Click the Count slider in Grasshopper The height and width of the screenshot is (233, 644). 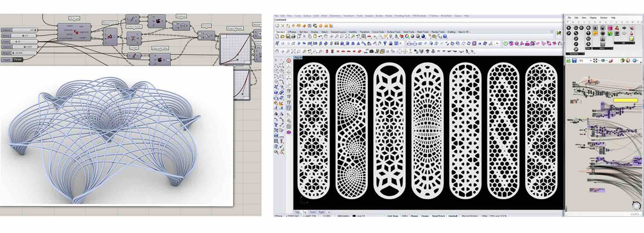[19, 41]
